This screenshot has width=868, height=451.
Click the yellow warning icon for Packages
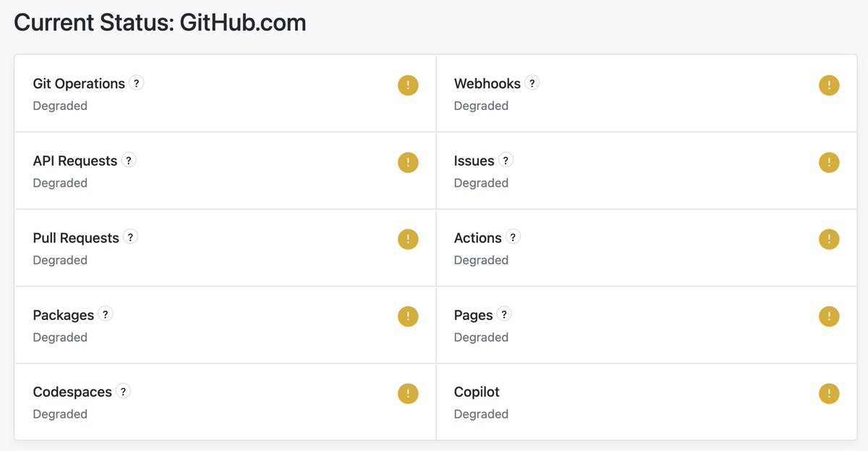coord(408,317)
